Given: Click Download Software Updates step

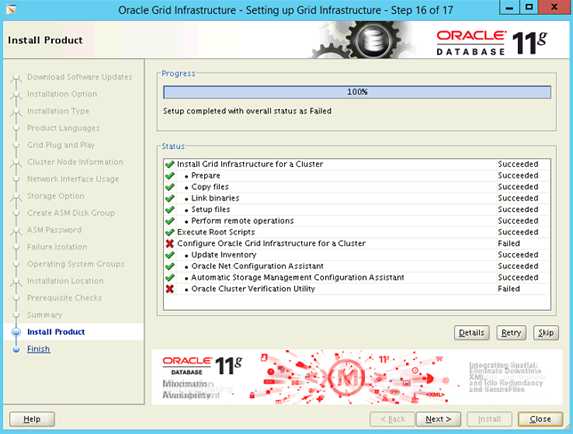Looking at the screenshot, I should pyautogui.click(x=80, y=77).
